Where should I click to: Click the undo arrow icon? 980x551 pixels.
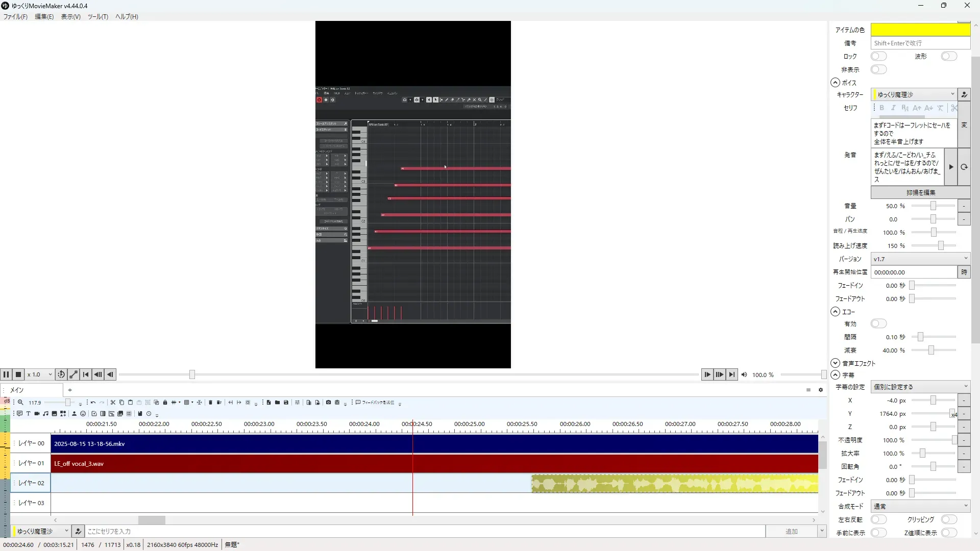pyautogui.click(x=93, y=402)
